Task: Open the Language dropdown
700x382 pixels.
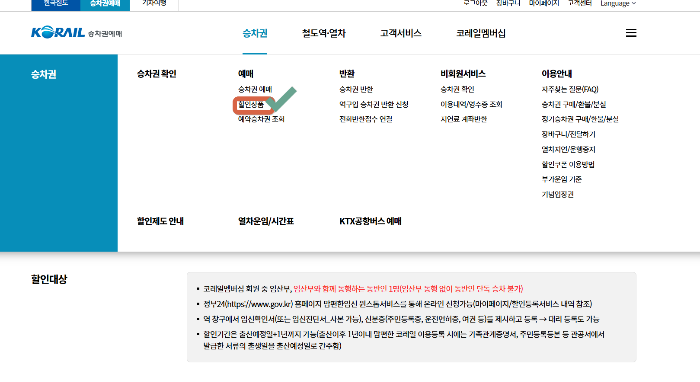Action: point(618,3)
